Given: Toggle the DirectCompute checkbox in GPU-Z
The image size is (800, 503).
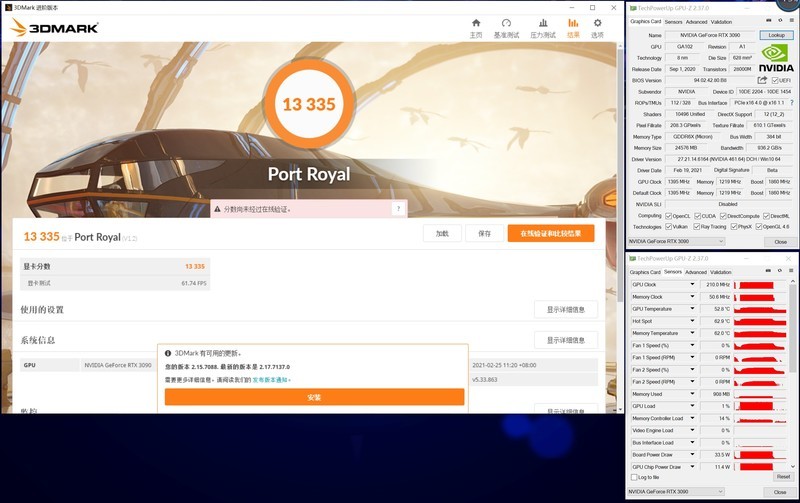Looking at the screenshot, I should (x=723, y=216).
